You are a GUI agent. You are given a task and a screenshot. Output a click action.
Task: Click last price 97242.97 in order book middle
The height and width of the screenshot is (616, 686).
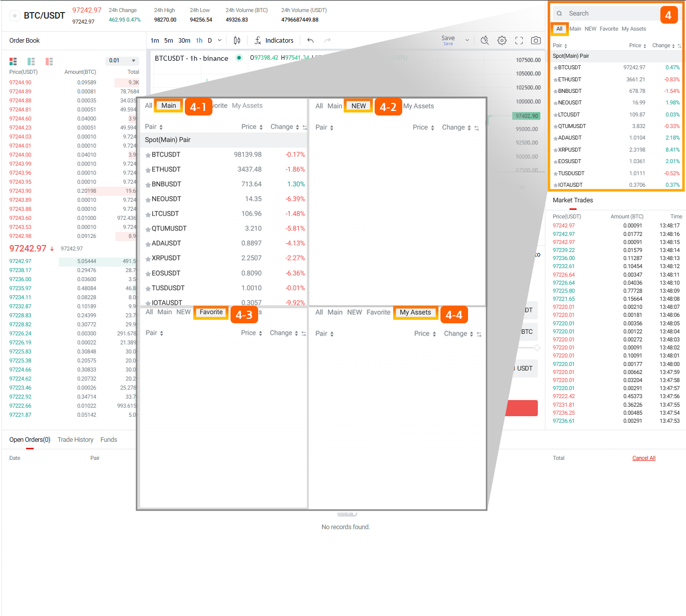click(28, 249)
